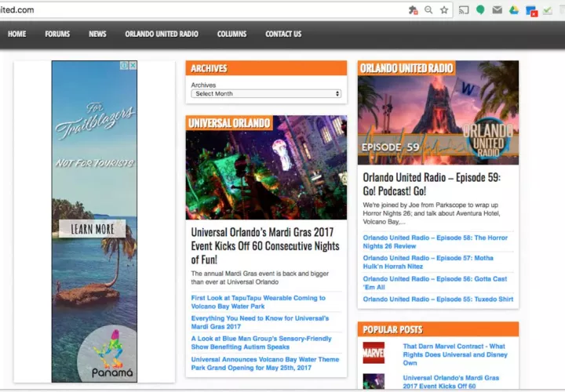Screen dimensions: 565x392
Task: Open the Google Drive extension icon
Action: 514,10
